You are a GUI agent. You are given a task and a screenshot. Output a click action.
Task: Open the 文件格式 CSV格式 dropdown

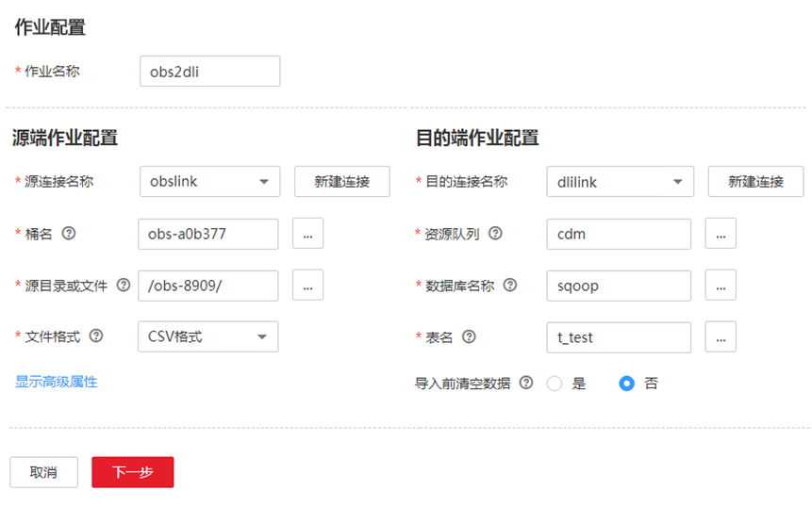coord(208,336)
